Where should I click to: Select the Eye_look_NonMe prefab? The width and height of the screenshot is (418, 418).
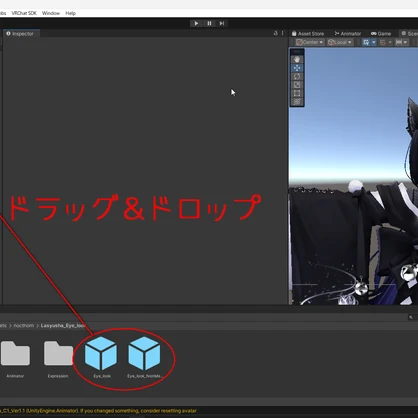pos(144,357)
